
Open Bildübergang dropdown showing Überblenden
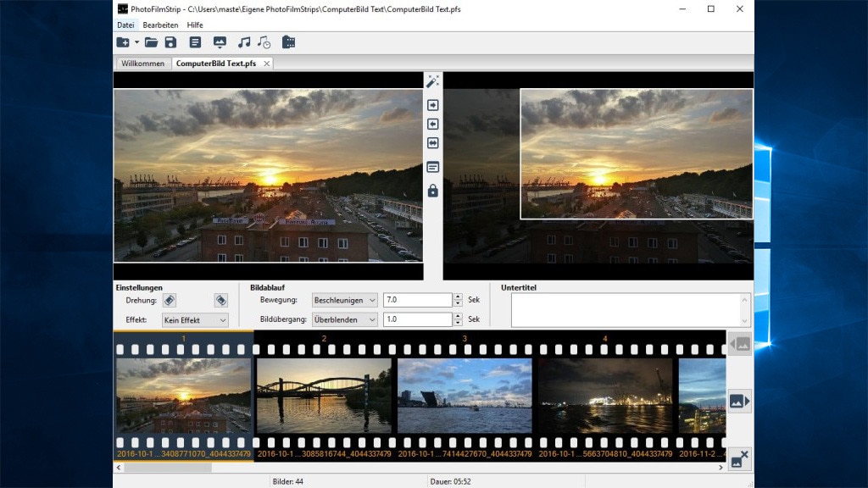[344, 319]
